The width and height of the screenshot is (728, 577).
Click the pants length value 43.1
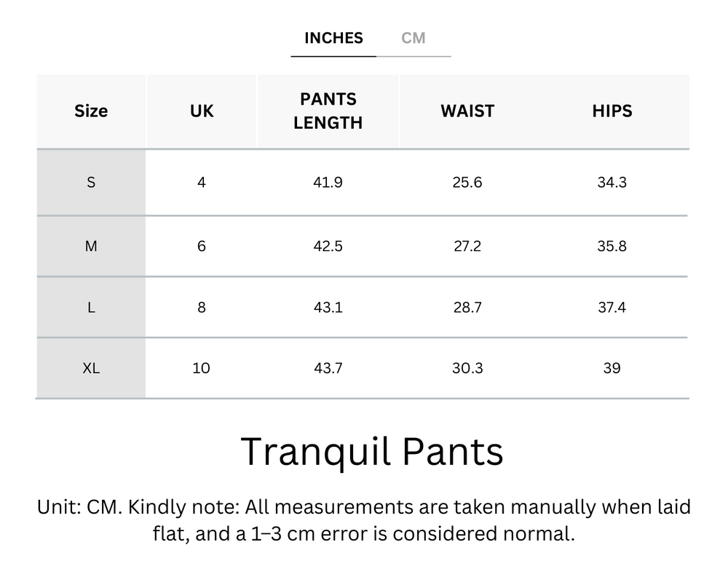click(328, 307)
